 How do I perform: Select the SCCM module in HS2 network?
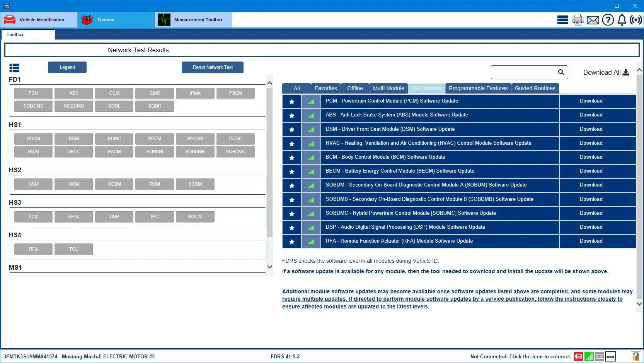point(195,184)
